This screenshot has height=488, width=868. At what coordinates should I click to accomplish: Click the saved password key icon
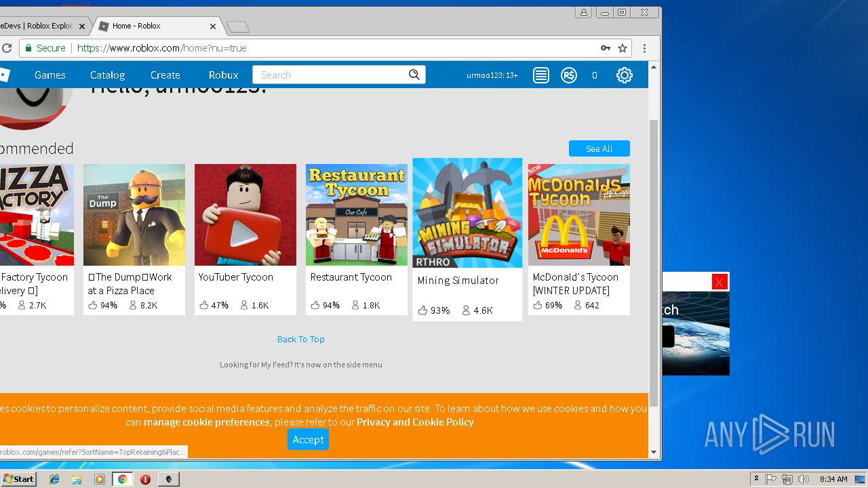tap(606, 48)
